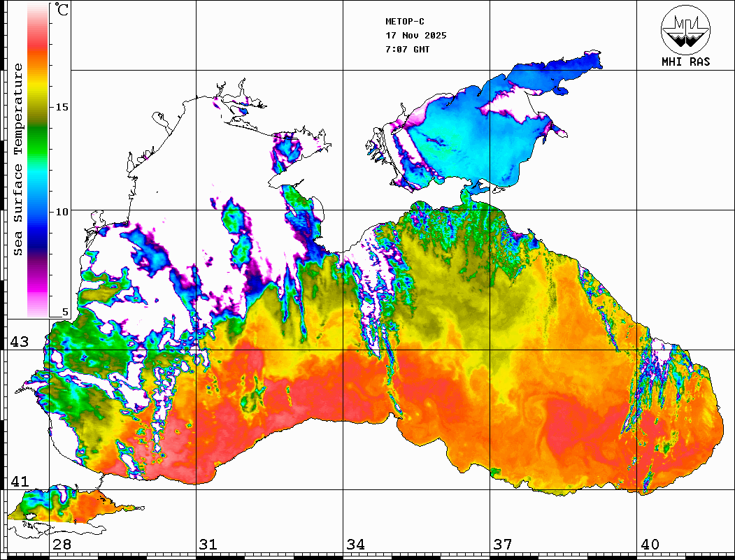Click the date 17 Nov 2025
The height and width of the screenshot is (560, 735).
(415, 36)
